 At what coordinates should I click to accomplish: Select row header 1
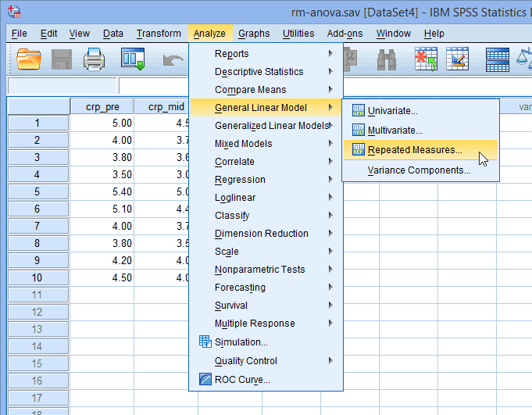(38, 123)
